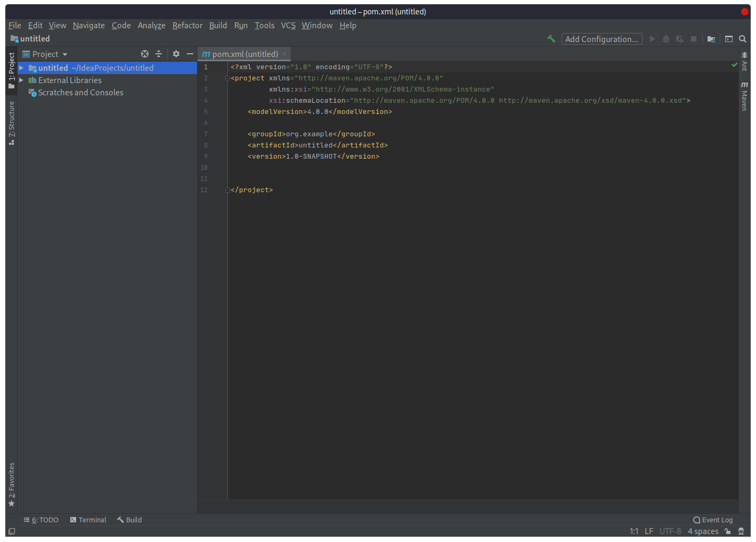Click the Search Everywhere magnifier icon
This screenshot has width=756, height=542.
[743, 39]
